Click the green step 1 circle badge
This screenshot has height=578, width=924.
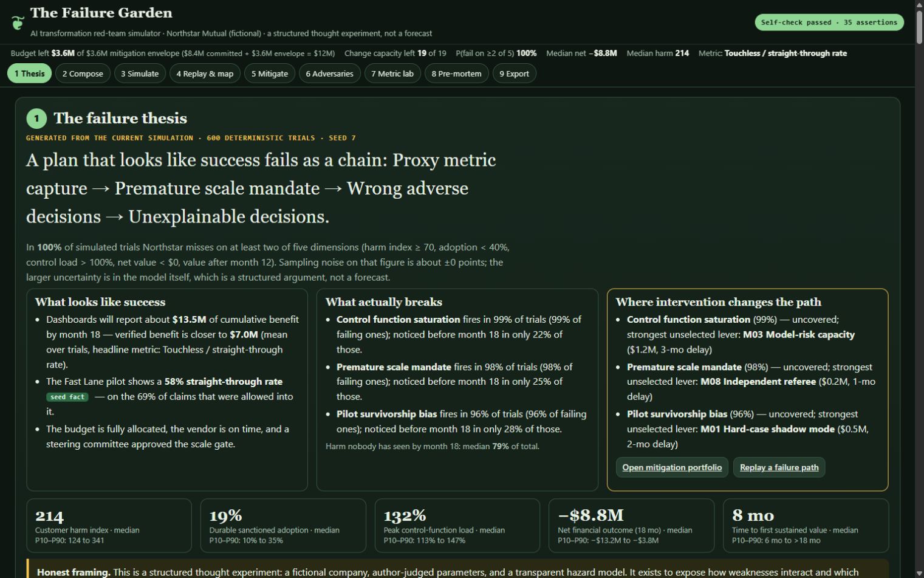(36, 119)
